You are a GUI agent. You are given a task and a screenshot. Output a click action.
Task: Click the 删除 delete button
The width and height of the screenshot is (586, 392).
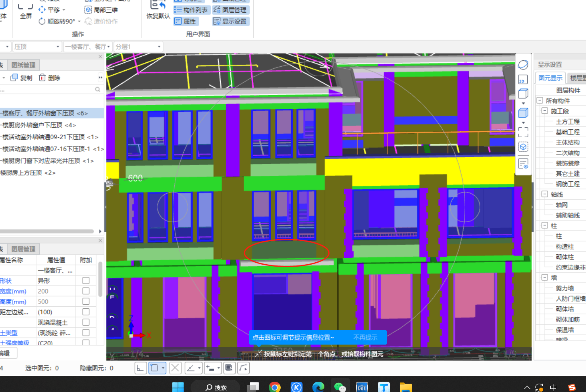point(50,78)
